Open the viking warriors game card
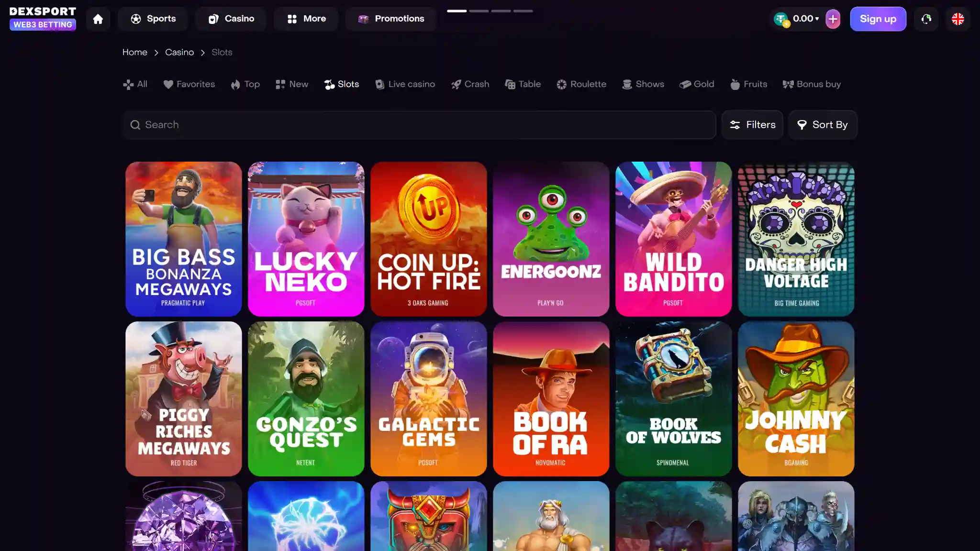 coord(796,516)
